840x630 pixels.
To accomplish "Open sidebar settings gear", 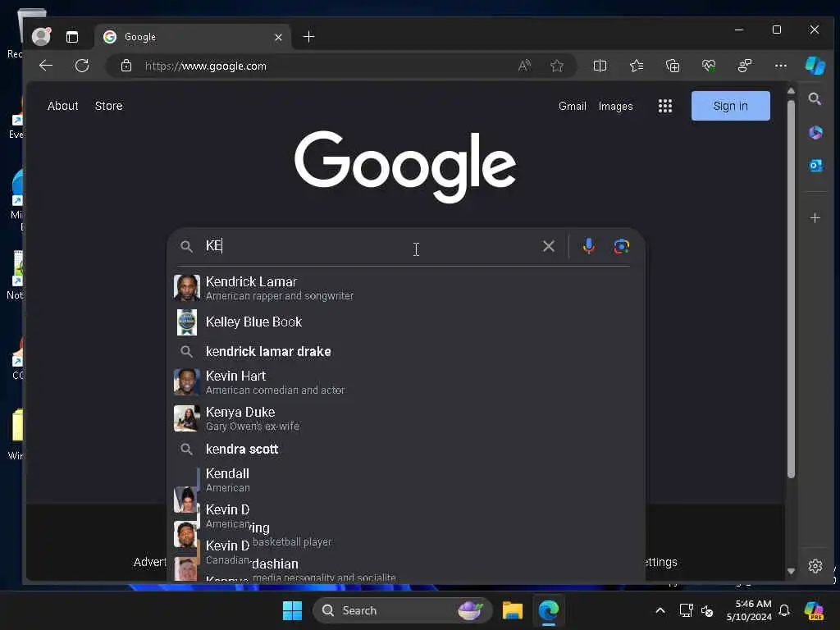I will [x=815, y=566].
